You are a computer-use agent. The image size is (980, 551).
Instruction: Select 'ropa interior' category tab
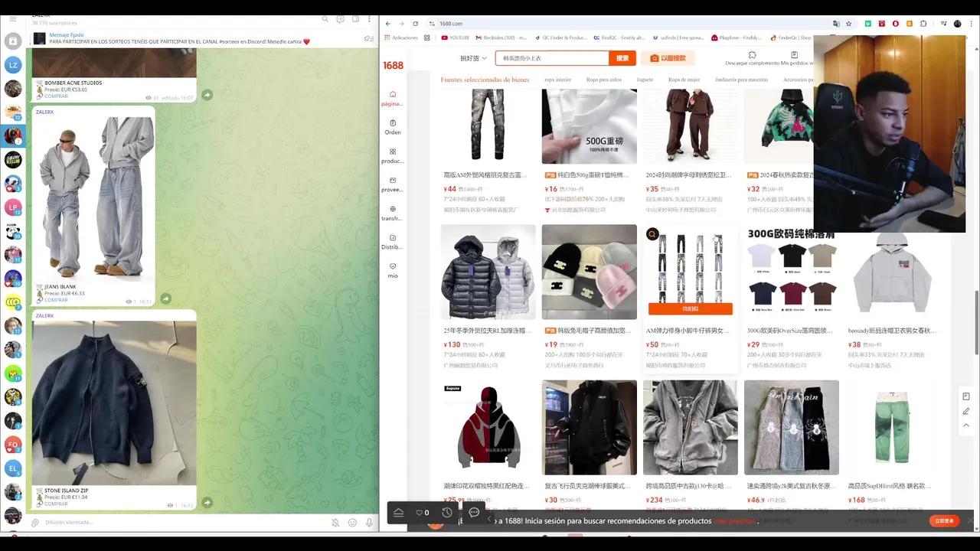[x=557, y=80]
